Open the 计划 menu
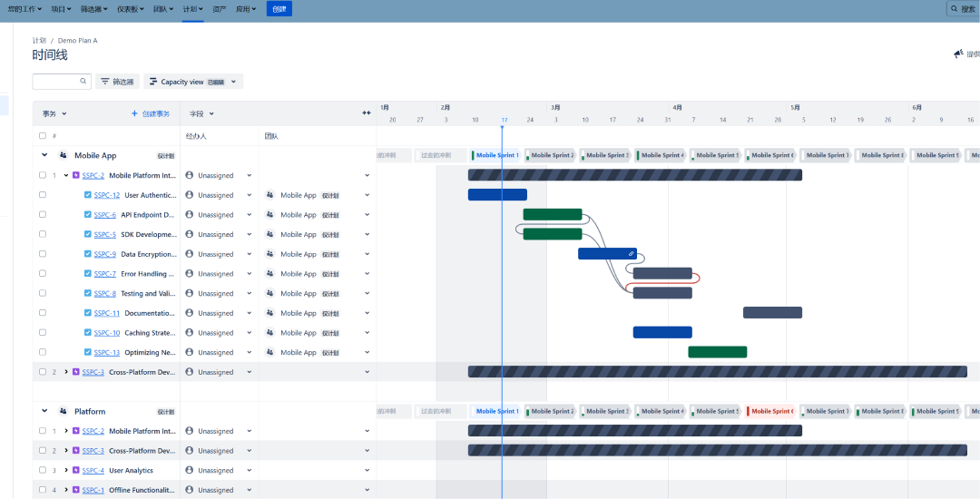This screenshot has width=980, height=499. (193, 9)
